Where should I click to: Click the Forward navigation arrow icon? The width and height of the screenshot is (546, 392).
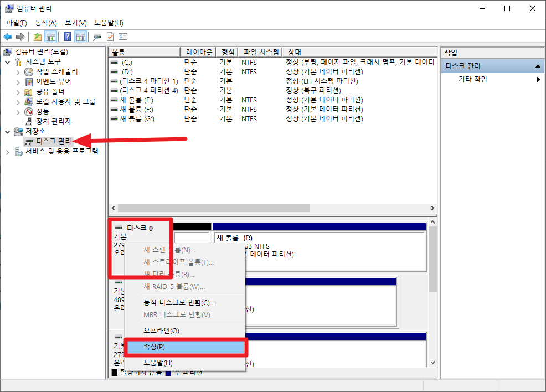coord(20,37)
